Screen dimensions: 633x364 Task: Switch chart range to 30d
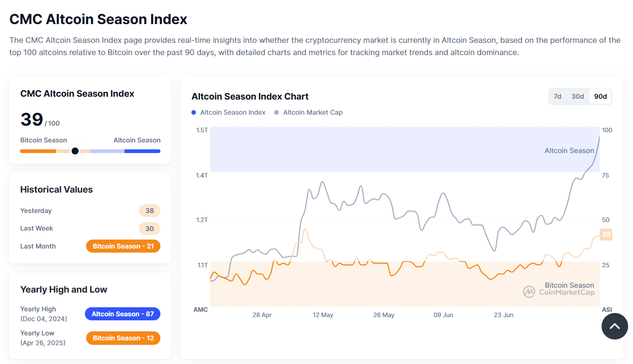pos(577,97)
